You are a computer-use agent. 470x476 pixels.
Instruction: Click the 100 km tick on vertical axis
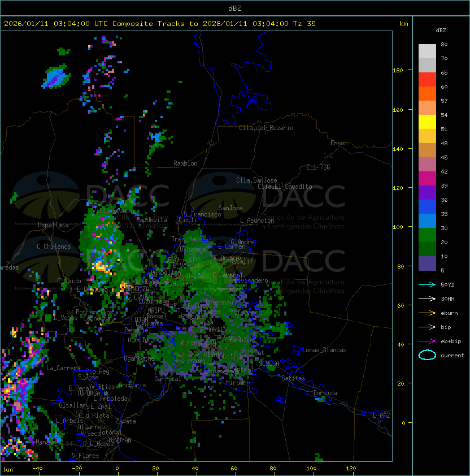point(398,227)
